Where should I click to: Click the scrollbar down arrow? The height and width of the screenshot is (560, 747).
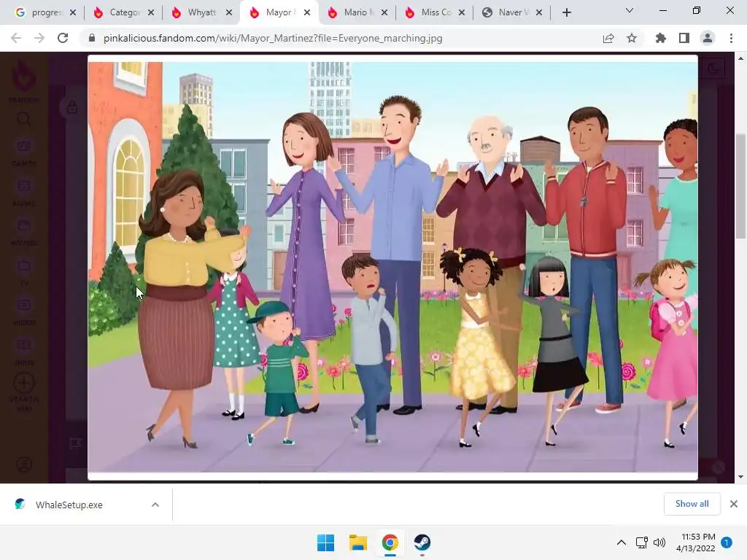[x=740, y=477]
